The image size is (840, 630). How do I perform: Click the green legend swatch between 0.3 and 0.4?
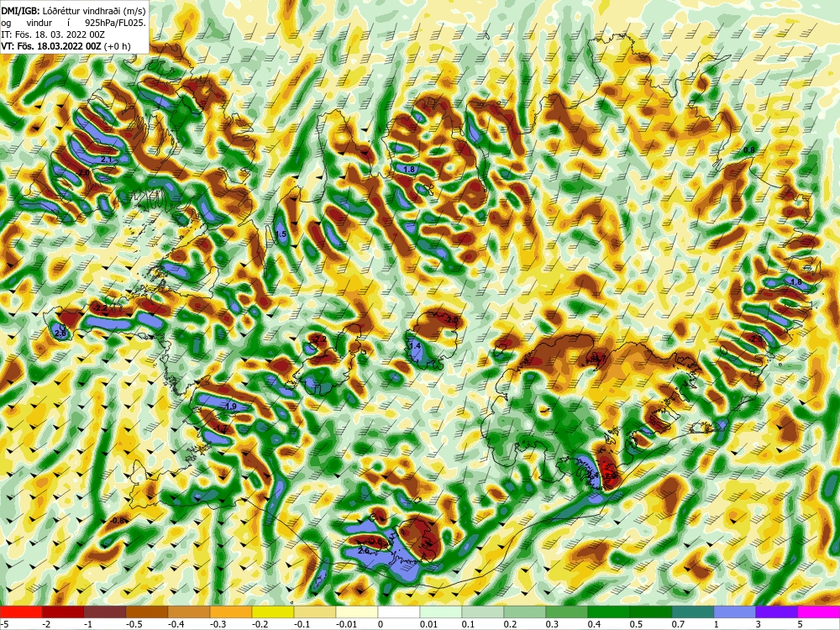[x=567, y=612]
